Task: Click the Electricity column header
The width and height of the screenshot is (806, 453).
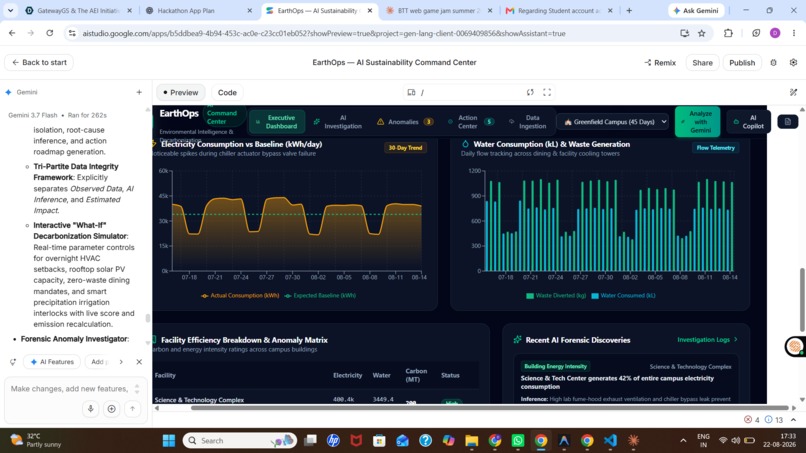Action: 347,375
